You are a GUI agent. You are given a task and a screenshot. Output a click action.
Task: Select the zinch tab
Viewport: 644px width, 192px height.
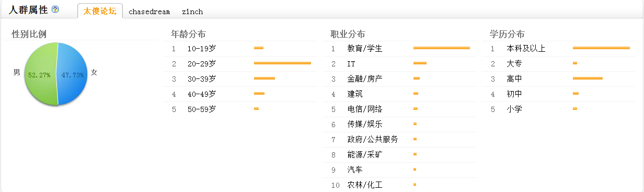click(192, 12)
